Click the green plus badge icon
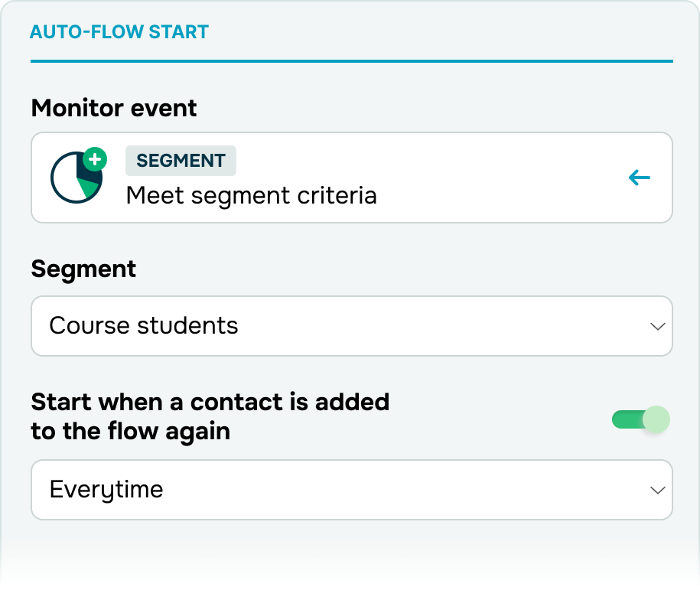The height and width of the screenshot is (600, 700). [x=95, y=159]
